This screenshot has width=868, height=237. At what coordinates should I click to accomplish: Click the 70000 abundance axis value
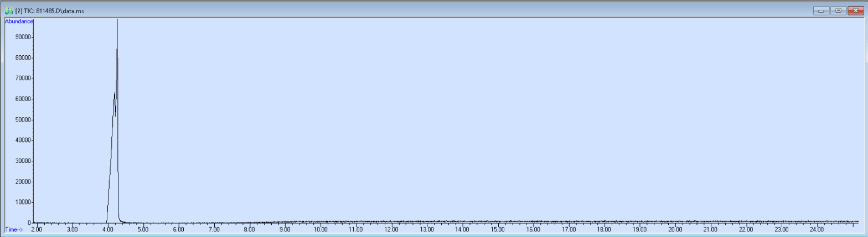pos(23,78)
